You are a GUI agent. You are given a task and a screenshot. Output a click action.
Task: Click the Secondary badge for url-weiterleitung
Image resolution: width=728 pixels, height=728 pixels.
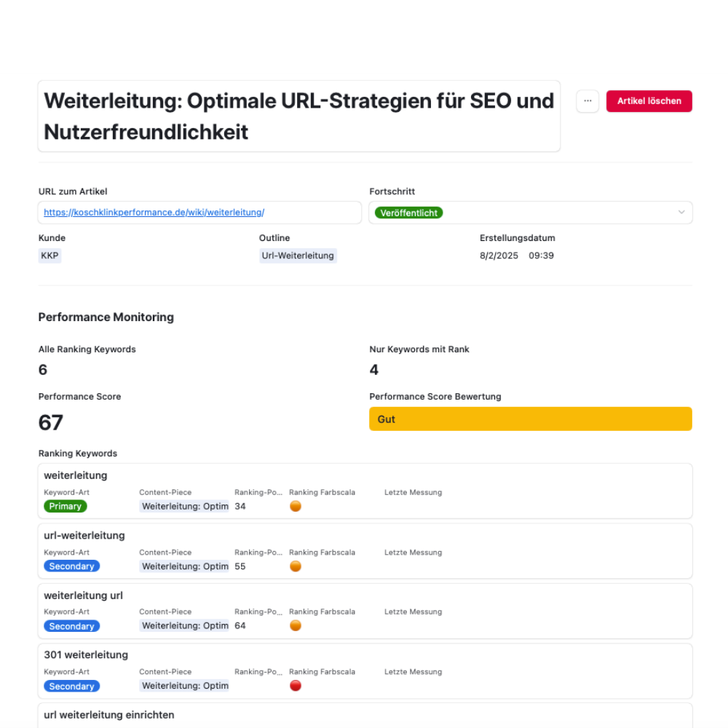pyautogui.click(x=71, y=566)
